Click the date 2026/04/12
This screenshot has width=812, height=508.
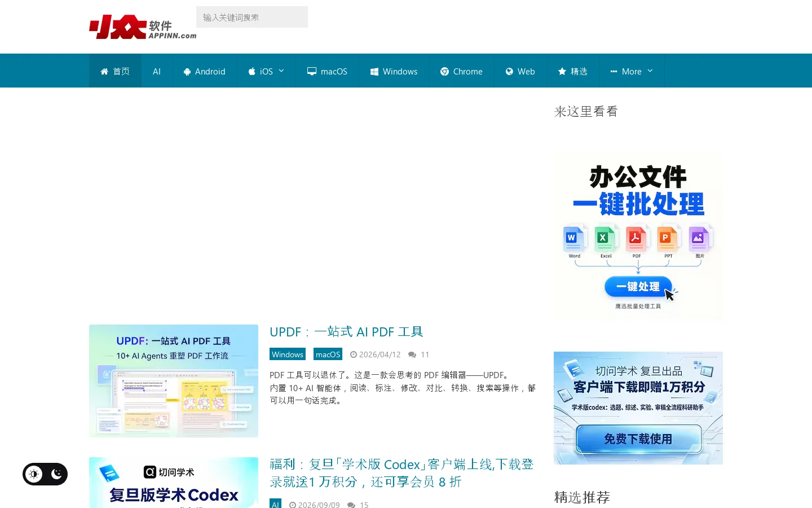point(379,354)
